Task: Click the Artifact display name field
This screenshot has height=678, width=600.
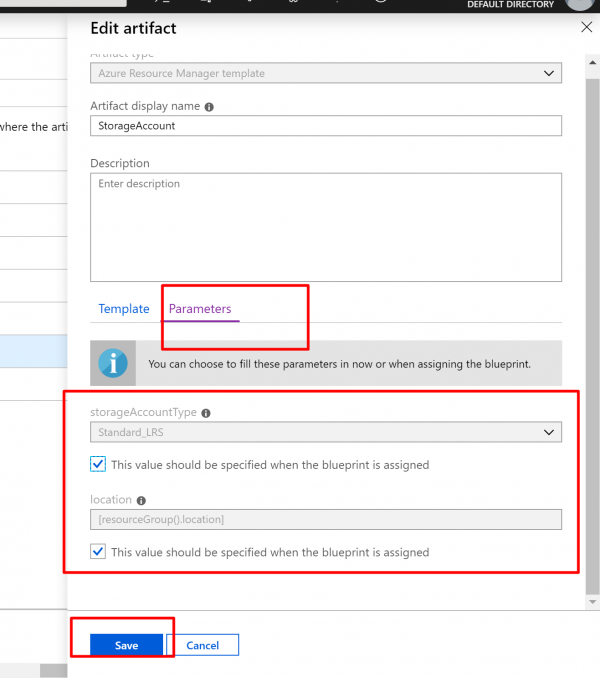Action: pyautogui.click(x=325, y=126)
